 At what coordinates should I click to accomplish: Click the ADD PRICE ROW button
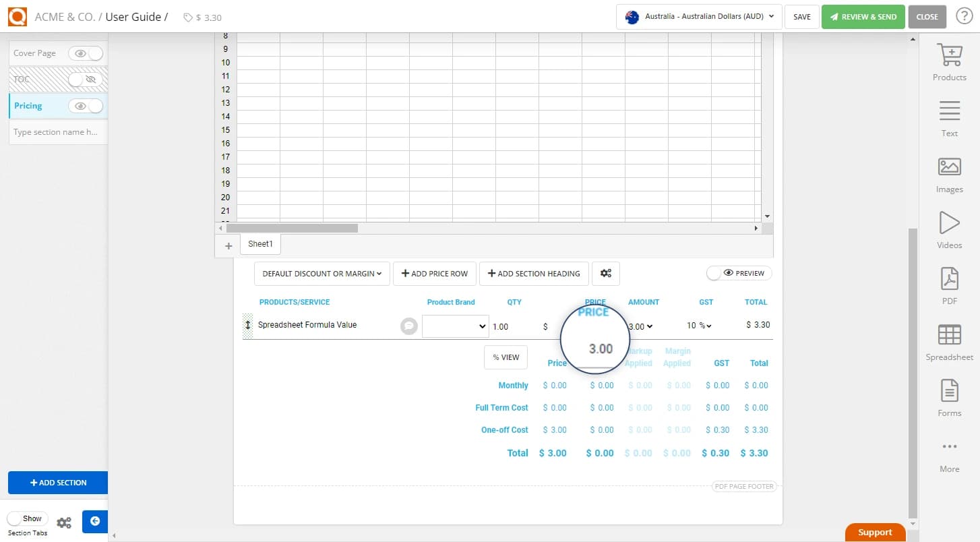pos(435,273)
